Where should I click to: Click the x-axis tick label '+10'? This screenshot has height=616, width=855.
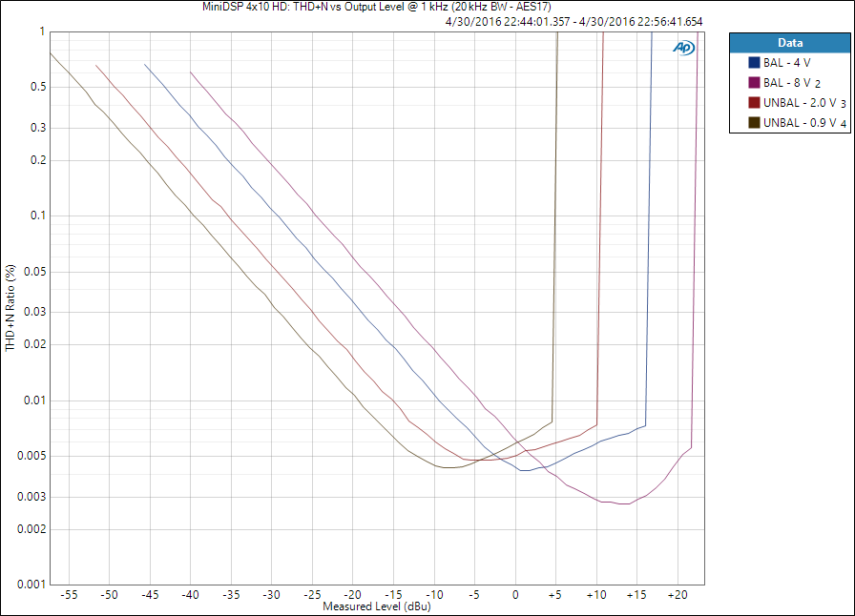click(596, 595)
